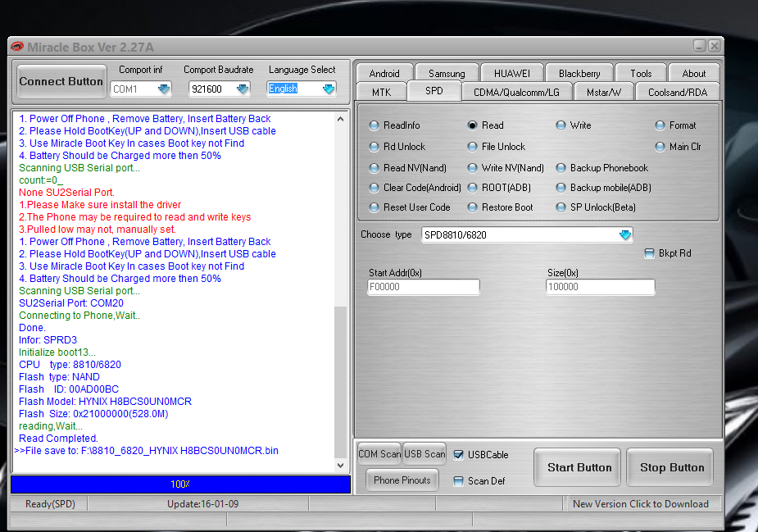Image resolution: width=758 pixels, height=532 pixels.
Task: Open the Comport inf COM1 dropdown
Action: [164, 89]
